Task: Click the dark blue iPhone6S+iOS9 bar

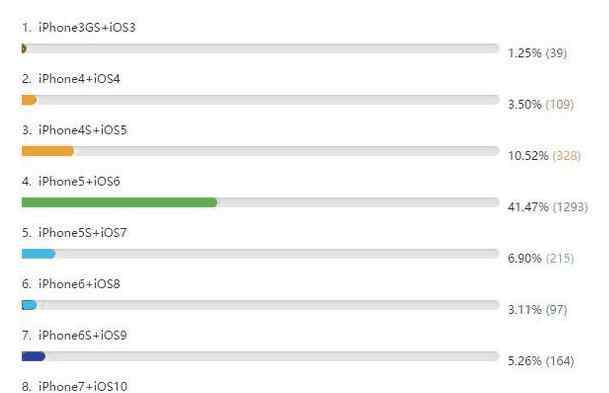Action: [33, 356]
